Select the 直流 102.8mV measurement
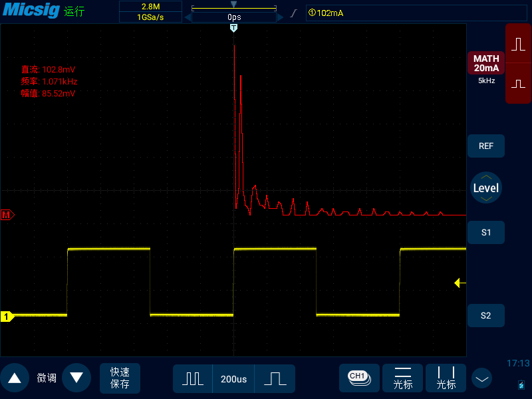 [x=48, y=70]
